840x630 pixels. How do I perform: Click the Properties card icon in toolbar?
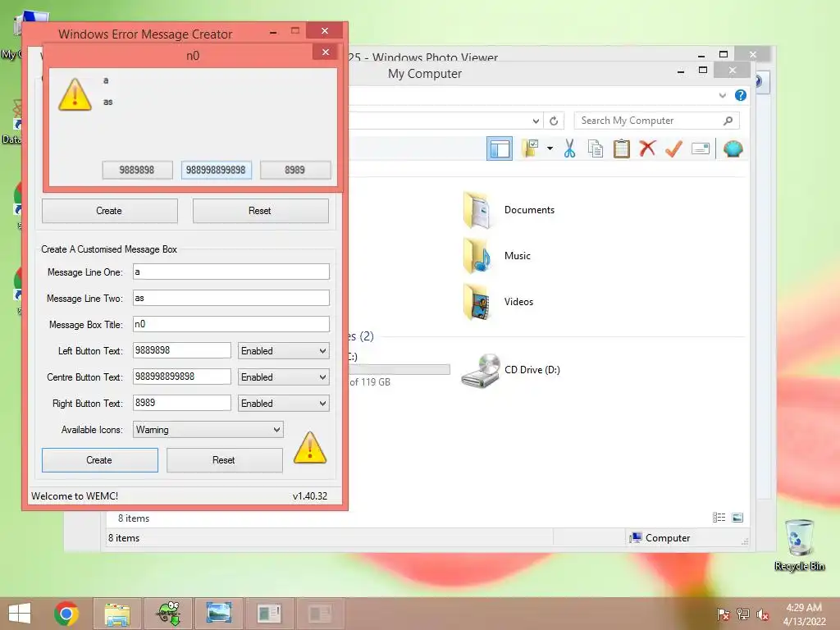701,148
